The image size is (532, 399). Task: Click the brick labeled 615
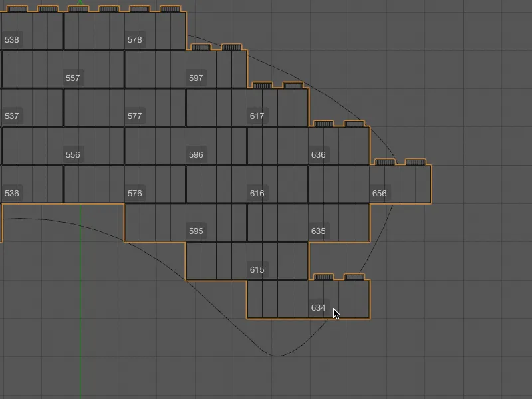click(257, 270)
